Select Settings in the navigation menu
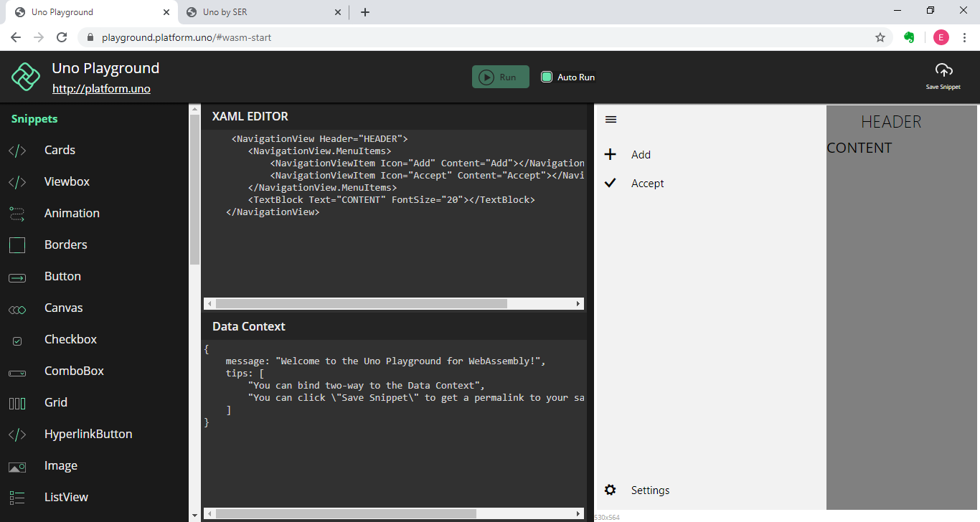Screen dimensions: 980x522 point(650,490)
